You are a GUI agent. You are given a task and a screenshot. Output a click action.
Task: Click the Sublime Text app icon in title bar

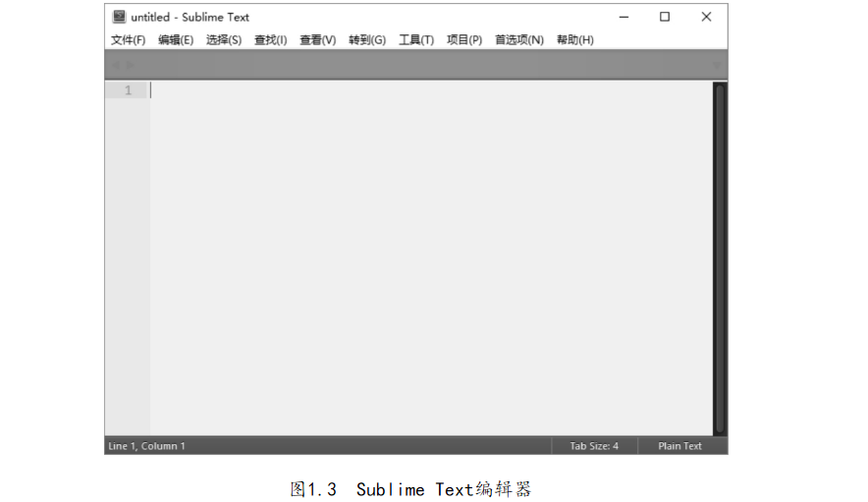[119, 17]
